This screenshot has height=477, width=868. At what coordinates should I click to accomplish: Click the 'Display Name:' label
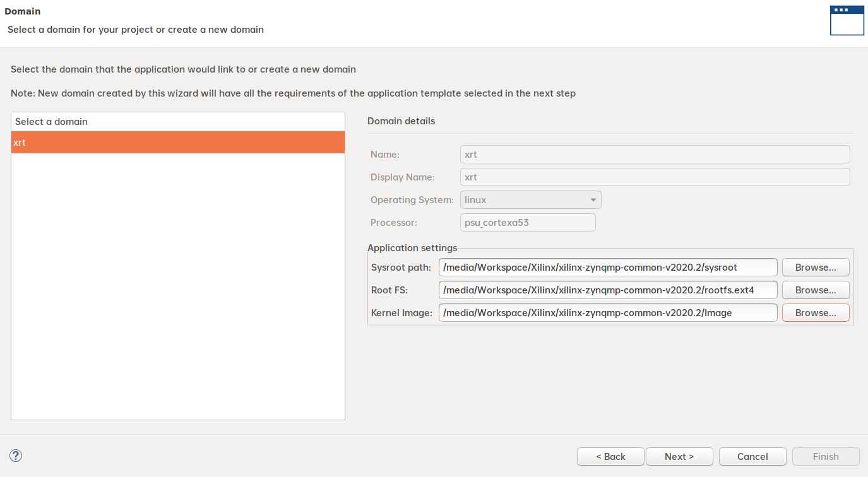coord(403,177)
